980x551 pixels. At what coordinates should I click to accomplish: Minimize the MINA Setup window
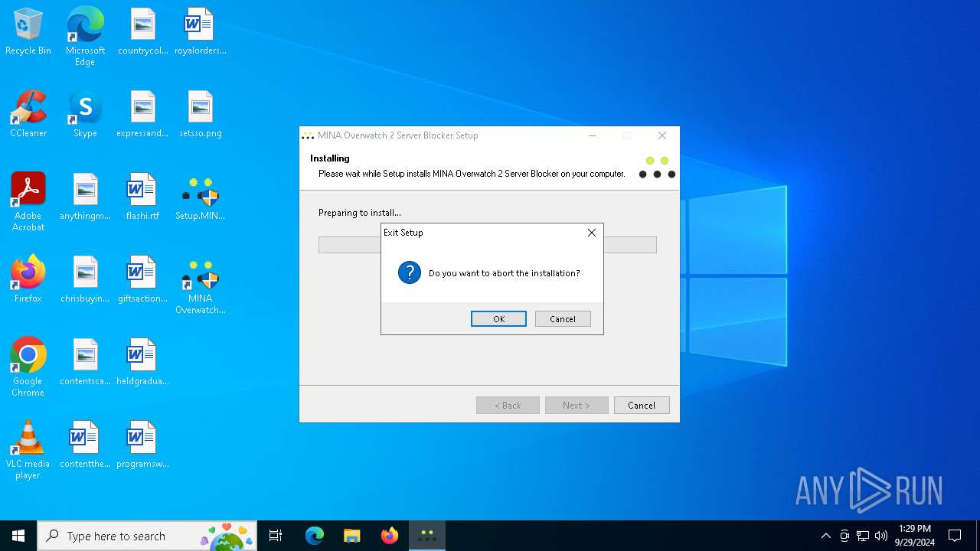pos(593,135)
